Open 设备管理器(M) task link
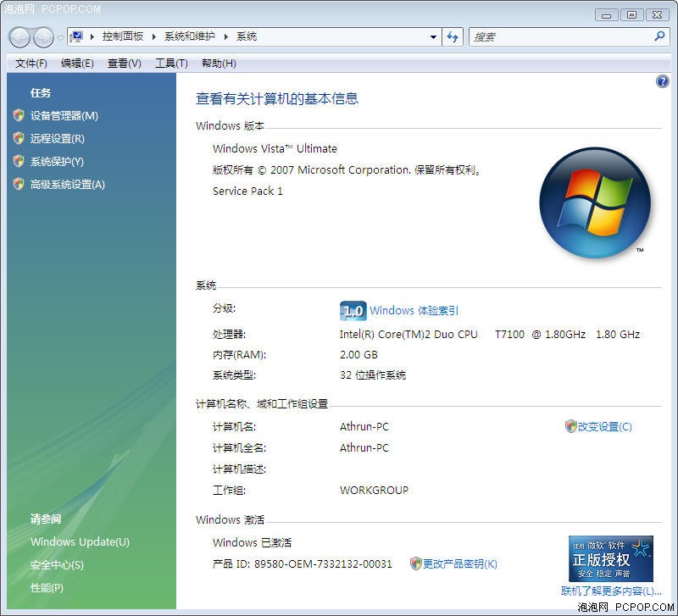This screenshot has height=616, width=678. (64, 116)
